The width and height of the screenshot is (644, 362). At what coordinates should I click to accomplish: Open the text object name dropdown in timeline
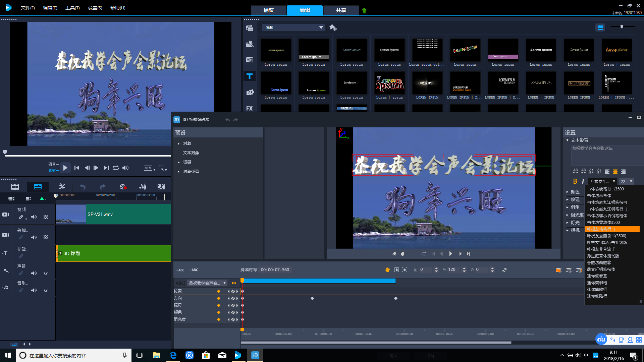pos(207,283)
